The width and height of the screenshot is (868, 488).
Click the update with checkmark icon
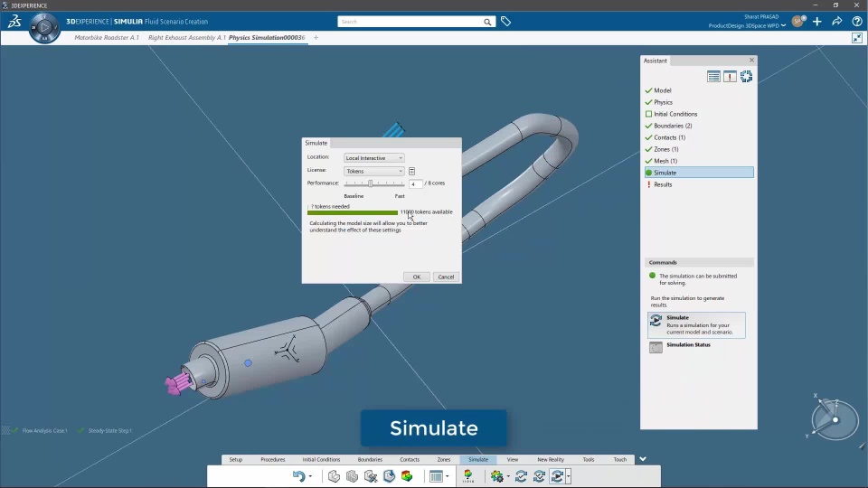click(539, 476)
